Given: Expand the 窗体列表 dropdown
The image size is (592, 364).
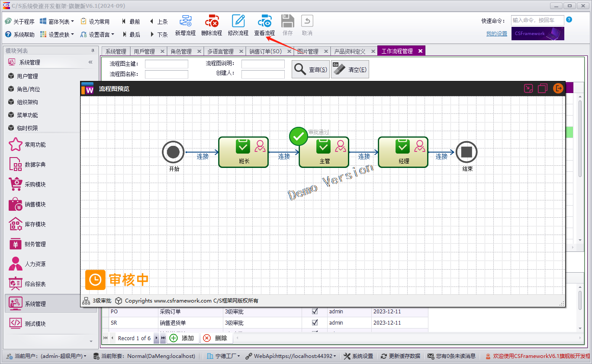Looking at the screenshot, I should click(72, 21).
